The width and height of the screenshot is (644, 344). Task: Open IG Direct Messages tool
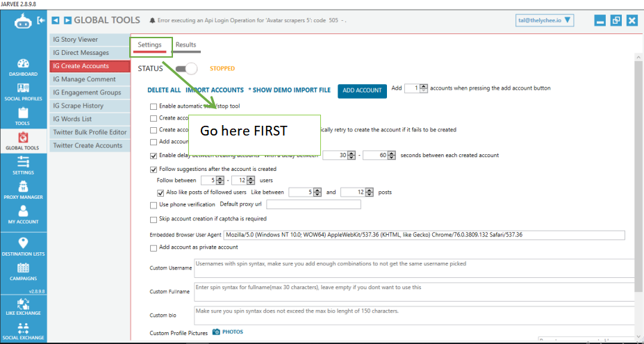(x=90, y=53)
